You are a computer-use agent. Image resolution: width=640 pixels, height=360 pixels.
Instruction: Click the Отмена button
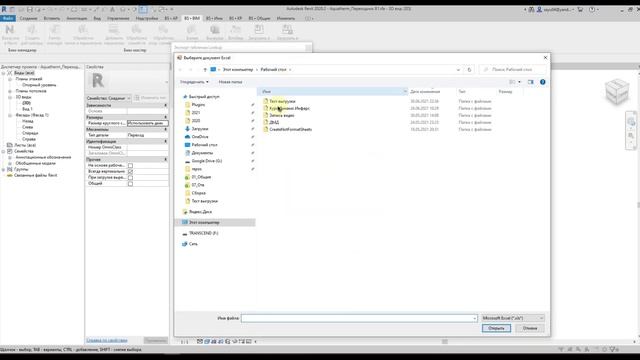tap(530, 328)
